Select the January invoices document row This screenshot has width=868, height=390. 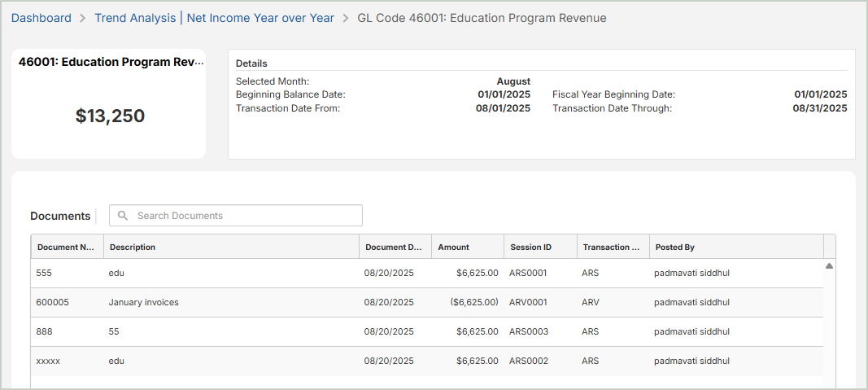tap(143, 302)
